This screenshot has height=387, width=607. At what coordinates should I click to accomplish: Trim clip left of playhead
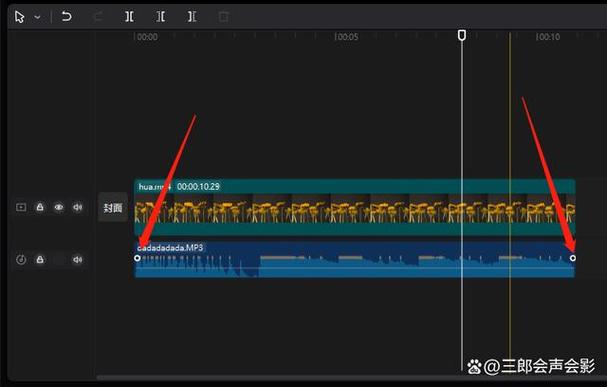161,17
